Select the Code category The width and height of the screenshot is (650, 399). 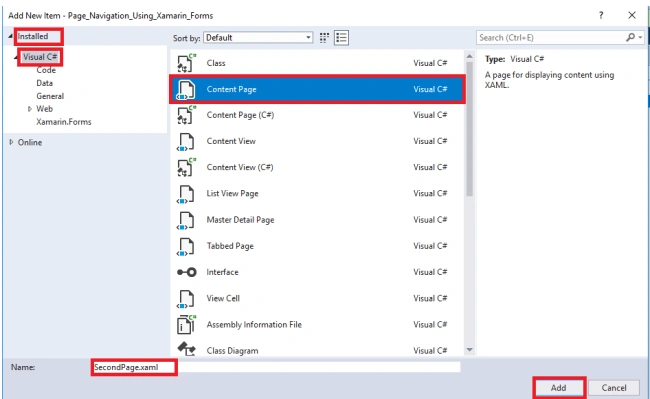coord(46,70)
